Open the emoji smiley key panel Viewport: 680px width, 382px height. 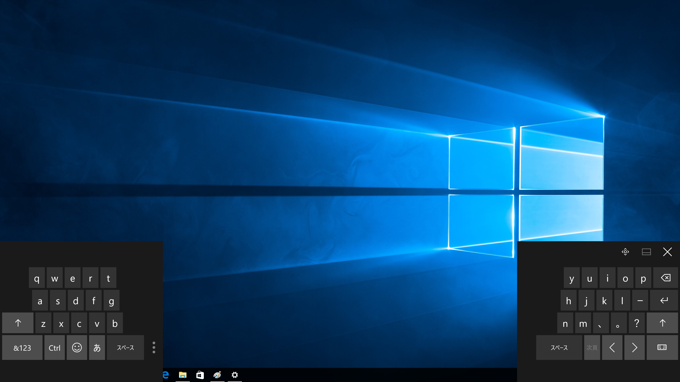click(x=77, y=347)
